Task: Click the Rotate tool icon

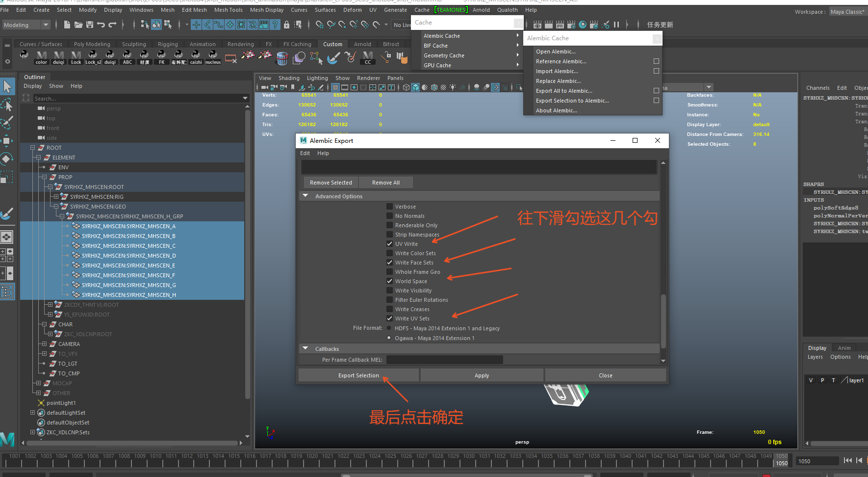Action: (7, 159)
